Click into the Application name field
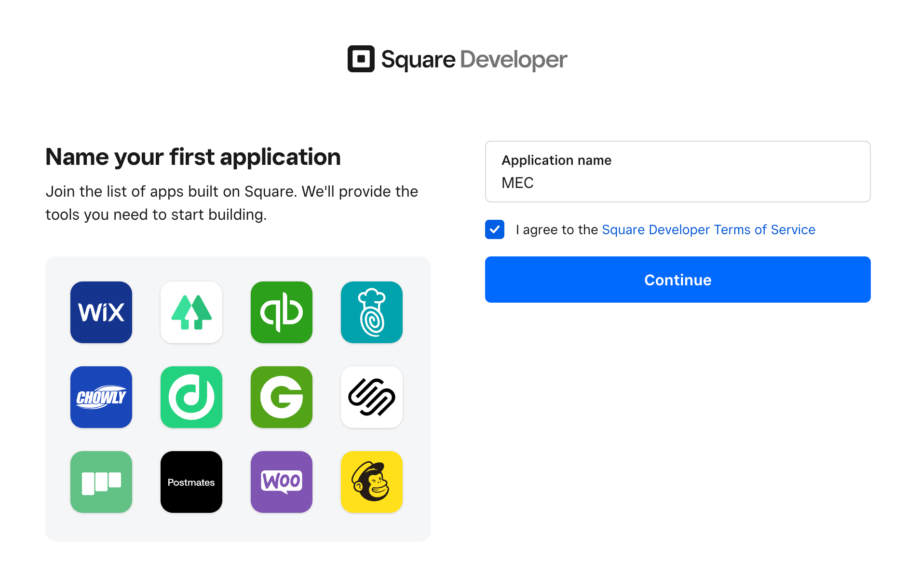The height and width of the screenshot is (588, 920). (x=677, y=182)
